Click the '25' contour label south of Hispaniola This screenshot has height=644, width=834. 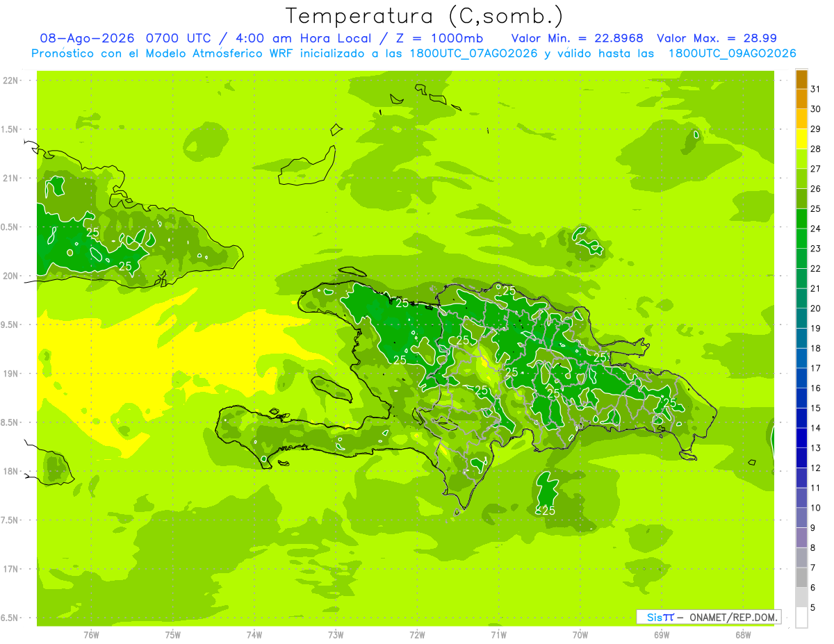coord(548,511)
